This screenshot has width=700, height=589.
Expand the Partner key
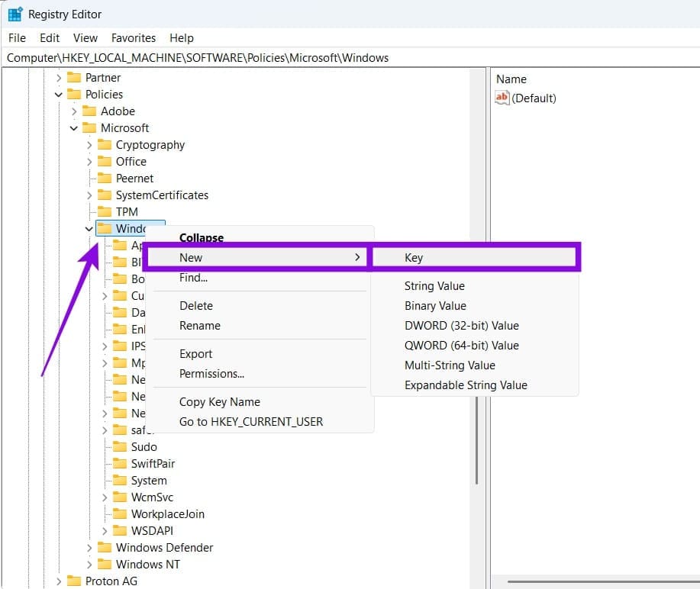click(x=59, y=78)
